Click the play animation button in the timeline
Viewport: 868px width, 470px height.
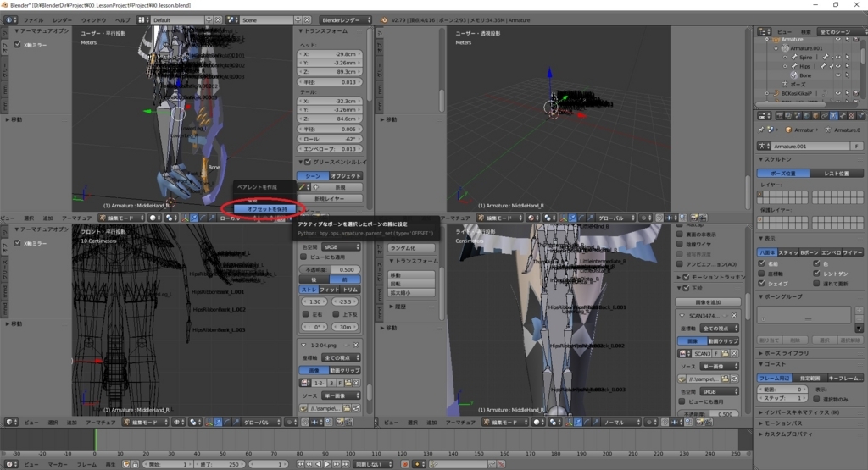(327, 464)
